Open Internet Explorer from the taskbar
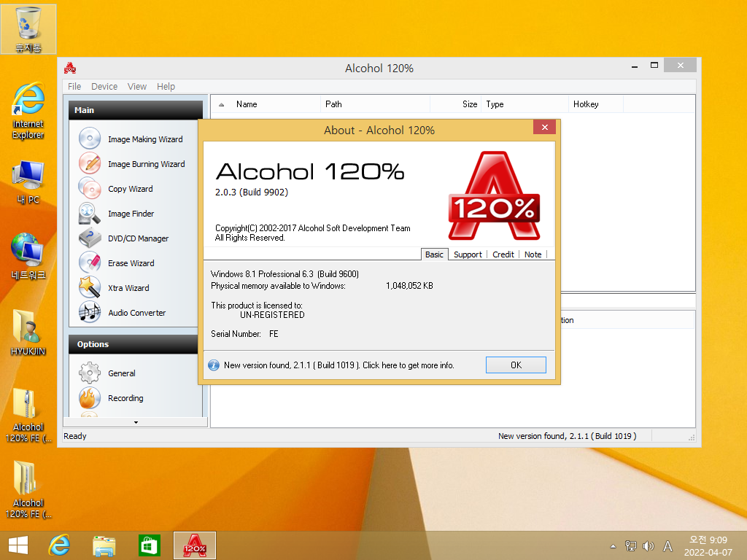The height and width of the screenshot is (560, 747). 60,545
